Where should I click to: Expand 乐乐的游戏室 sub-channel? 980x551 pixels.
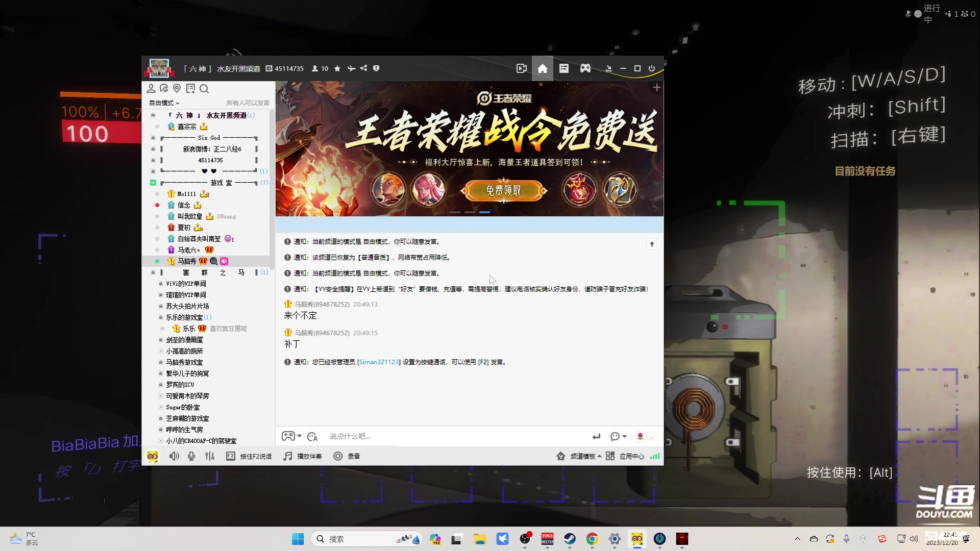point(160,317)
